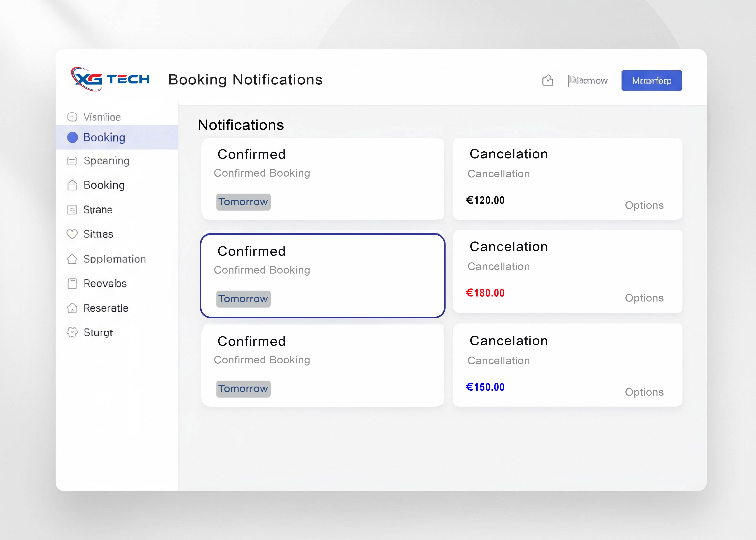Click the €120.00 amount
Image resolution: width=756 pixels, height=540 pixels.
485,200
